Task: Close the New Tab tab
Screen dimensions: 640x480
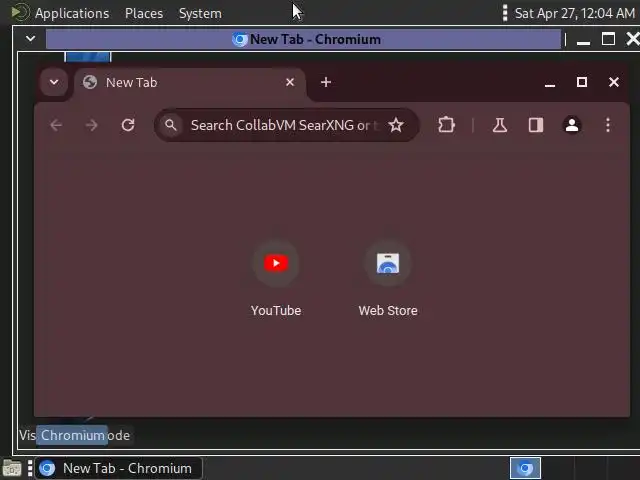Action: pos(290,82)
